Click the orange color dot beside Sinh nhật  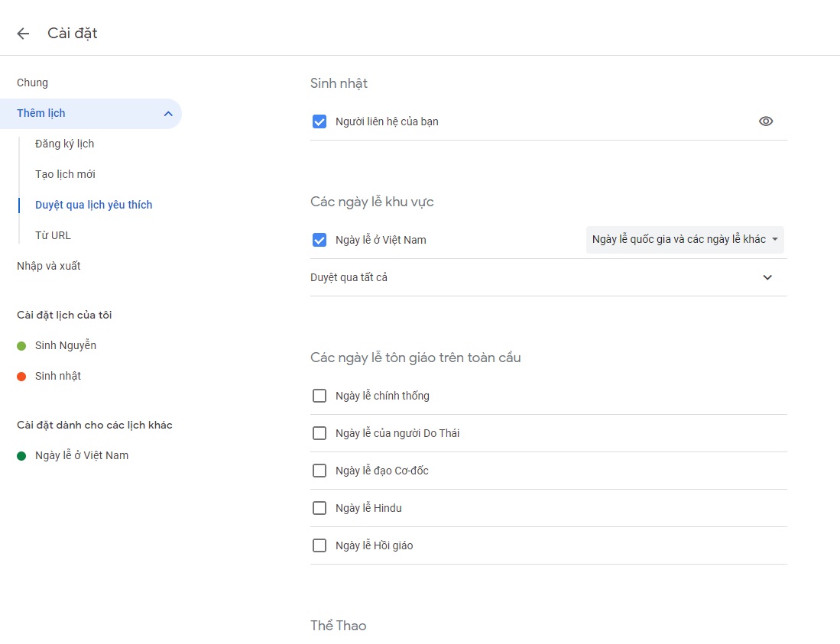[21, 376]
